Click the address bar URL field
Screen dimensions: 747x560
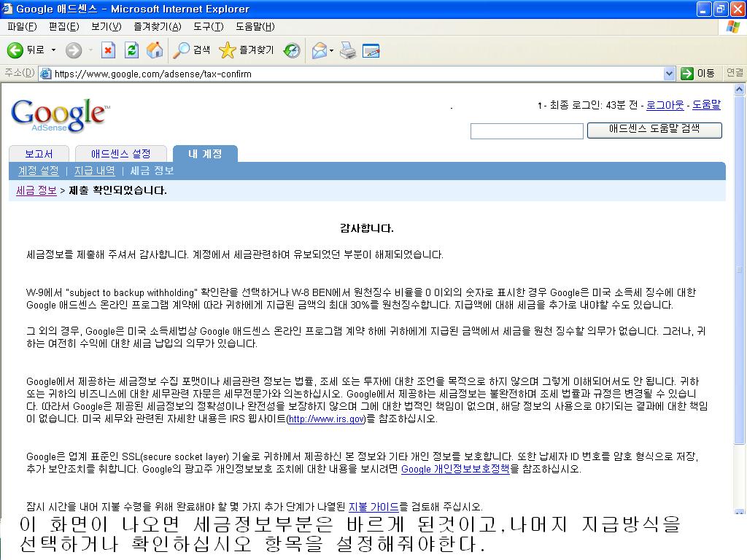(x=357, y=74)
